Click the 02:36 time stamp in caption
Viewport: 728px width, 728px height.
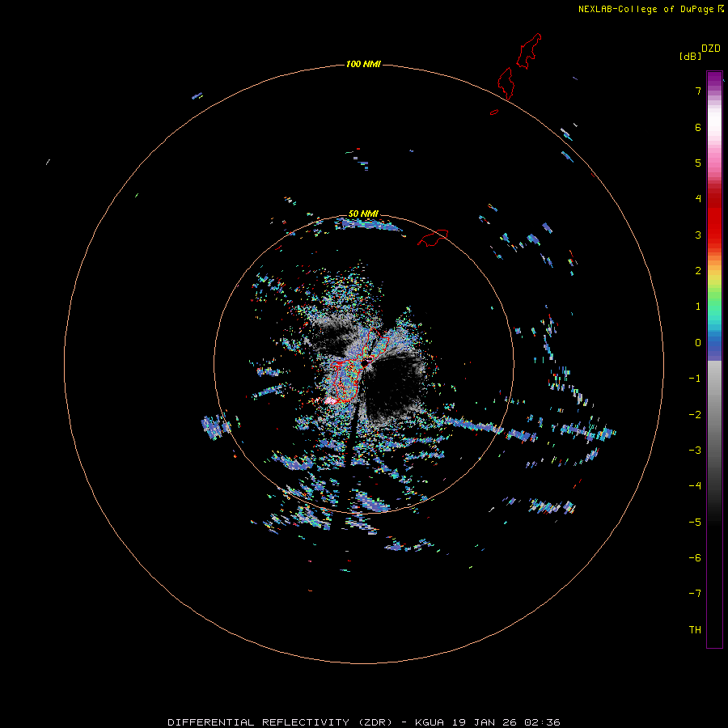click(x=542, y=722)
